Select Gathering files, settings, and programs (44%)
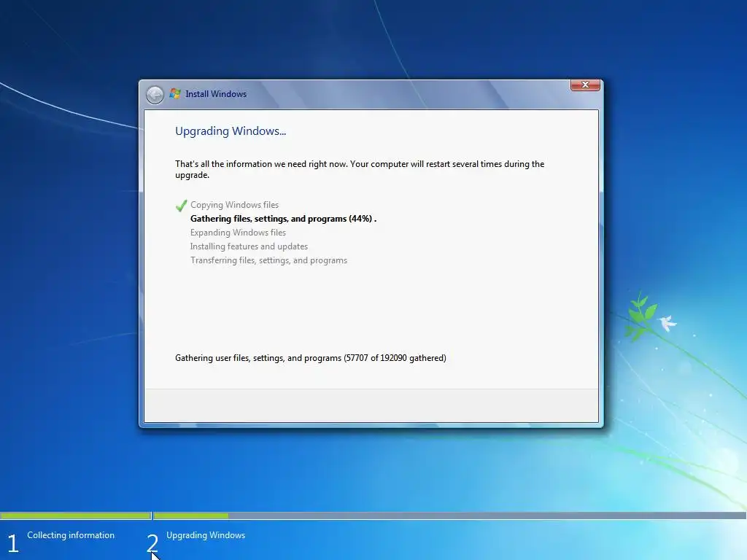The image size is (747, 560). 284,219
